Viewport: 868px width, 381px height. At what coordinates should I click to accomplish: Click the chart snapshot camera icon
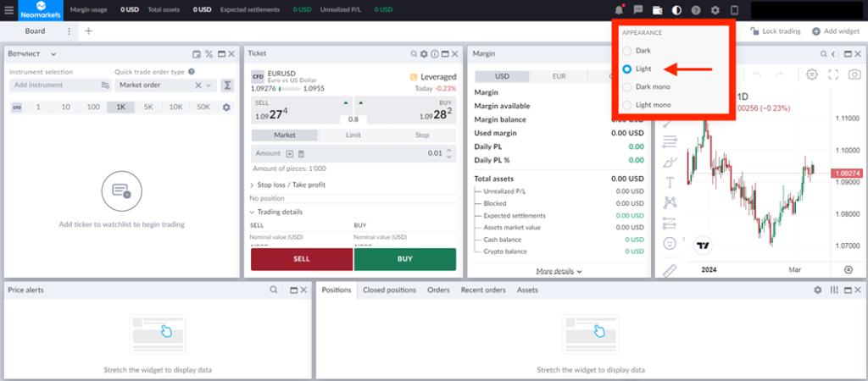click(x=854, y=75)
